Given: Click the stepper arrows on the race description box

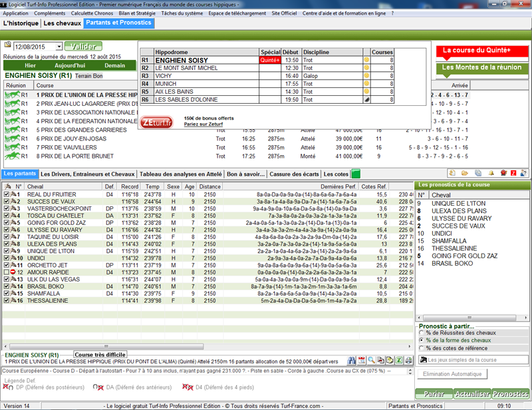Looking at the screenshot, I should [x=410, y=371].
